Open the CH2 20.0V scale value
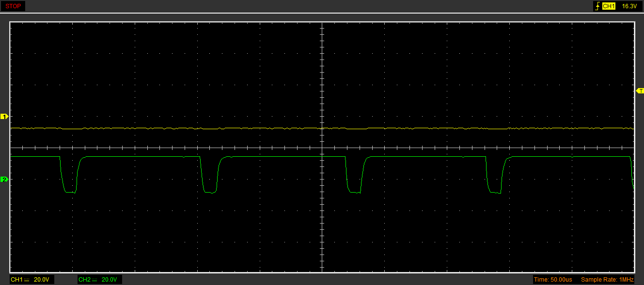The height and width of the screenshot is (285, 644). pos(110,280)
